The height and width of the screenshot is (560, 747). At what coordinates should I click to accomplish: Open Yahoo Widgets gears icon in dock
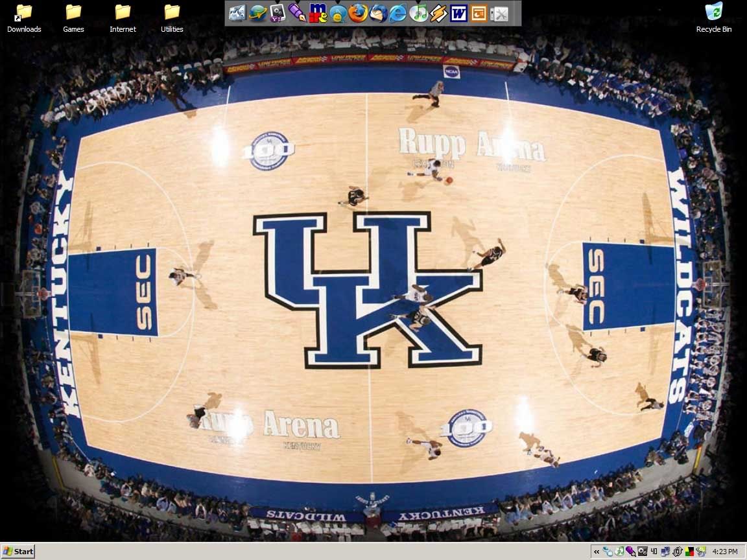click(x=278, y=13)
